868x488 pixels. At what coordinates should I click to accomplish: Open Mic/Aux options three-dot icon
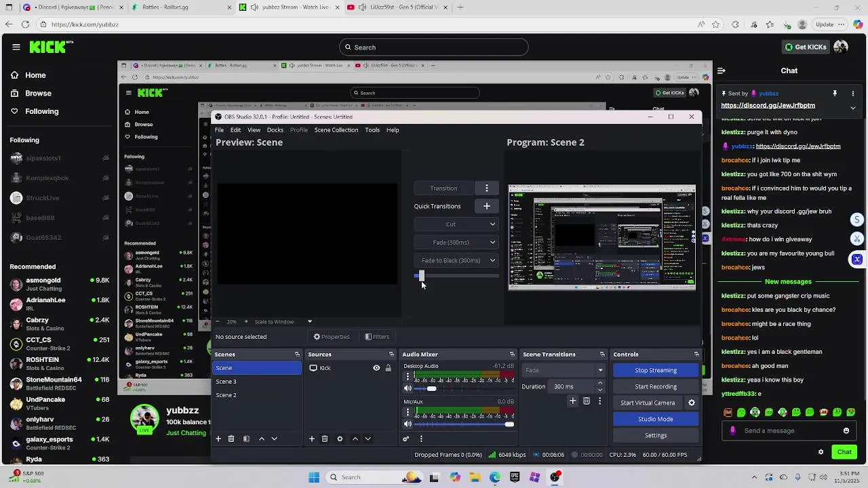point(408,412)
